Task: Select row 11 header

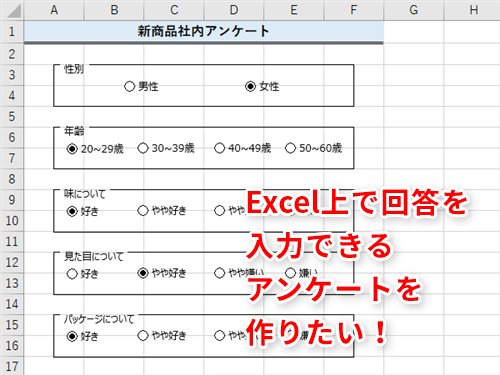Action: tap(12, 241)
